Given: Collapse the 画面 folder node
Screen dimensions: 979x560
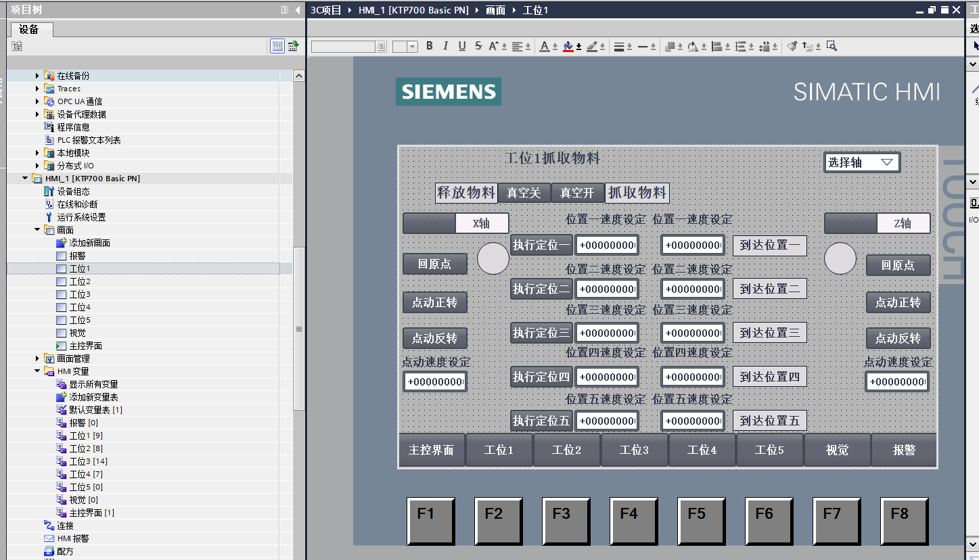Looking at the screenshot, I should click(x=38, y=230).
